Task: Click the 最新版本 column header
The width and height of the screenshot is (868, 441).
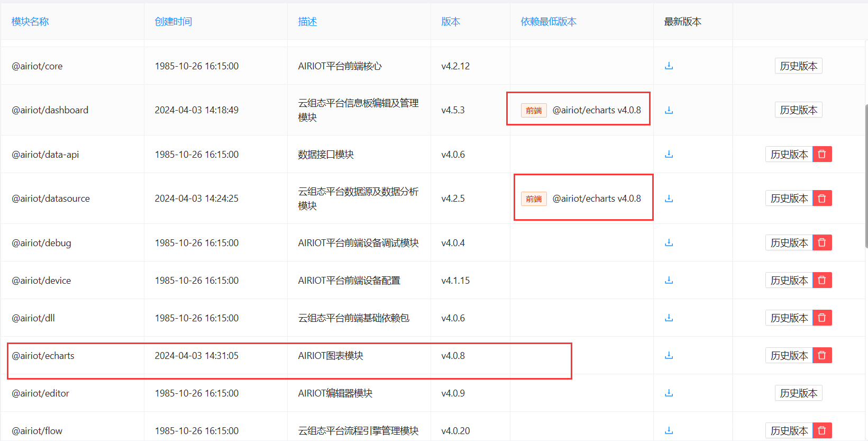Action: coord(683,22)
